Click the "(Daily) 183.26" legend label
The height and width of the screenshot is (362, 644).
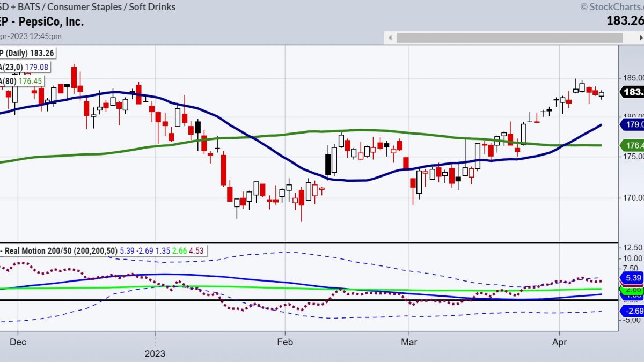click(x=29, y=54)
